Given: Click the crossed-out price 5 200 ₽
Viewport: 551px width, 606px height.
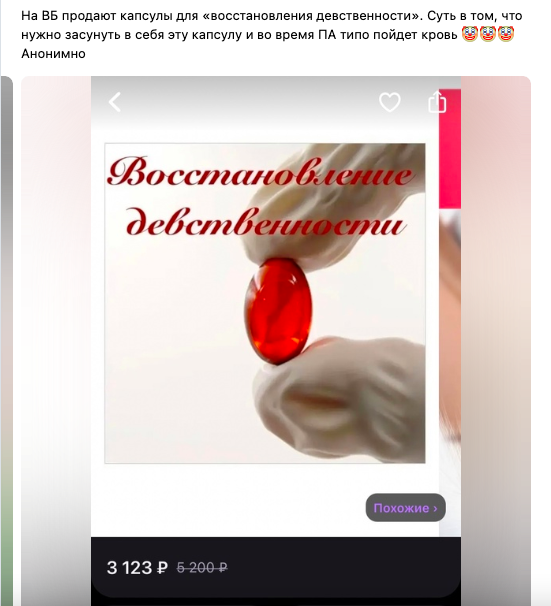Looking at the screenshot, I should pos(202,568).
